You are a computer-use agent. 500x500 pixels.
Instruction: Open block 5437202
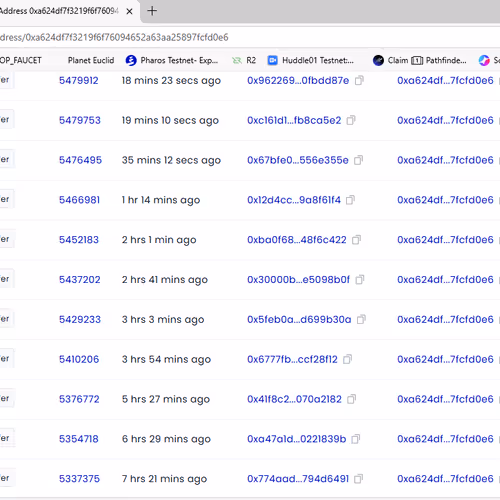(x=80, y=280)
